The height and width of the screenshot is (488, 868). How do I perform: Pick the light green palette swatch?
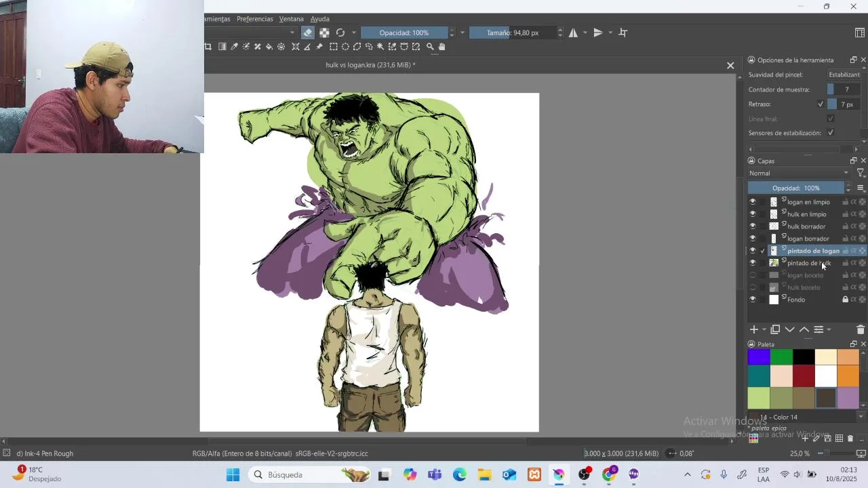pyautogui.click(x=759, y=398)
